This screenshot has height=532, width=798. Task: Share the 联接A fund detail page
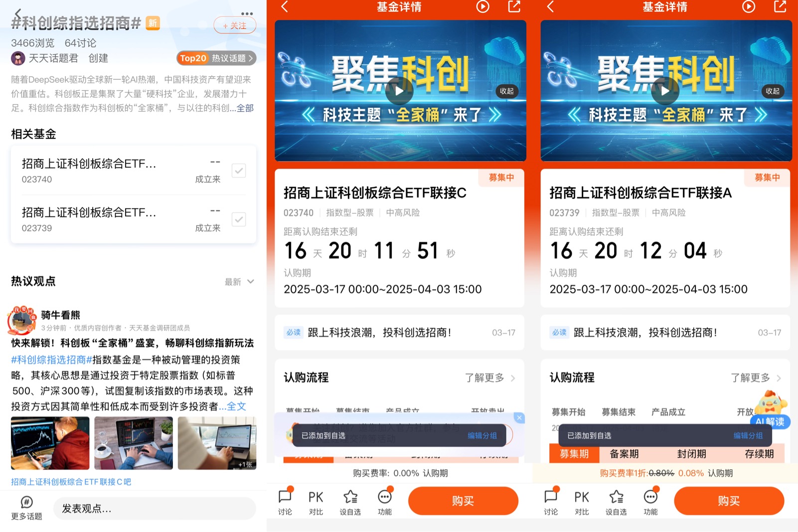780,6
